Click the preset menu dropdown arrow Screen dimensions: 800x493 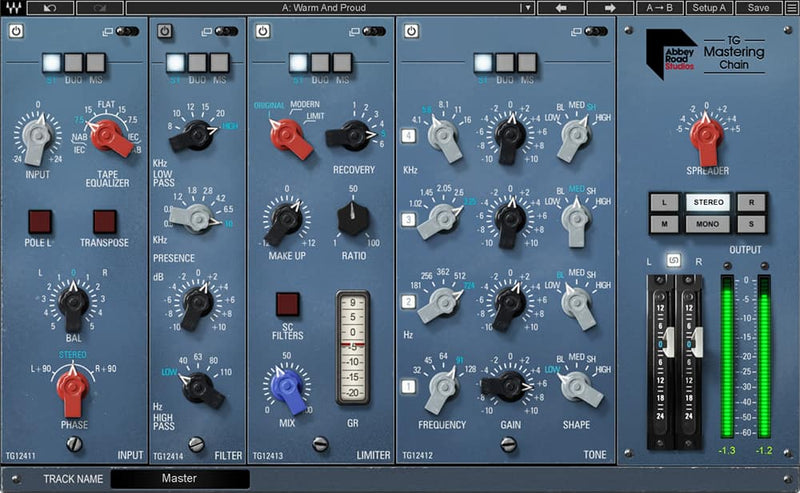click(526, 8)
